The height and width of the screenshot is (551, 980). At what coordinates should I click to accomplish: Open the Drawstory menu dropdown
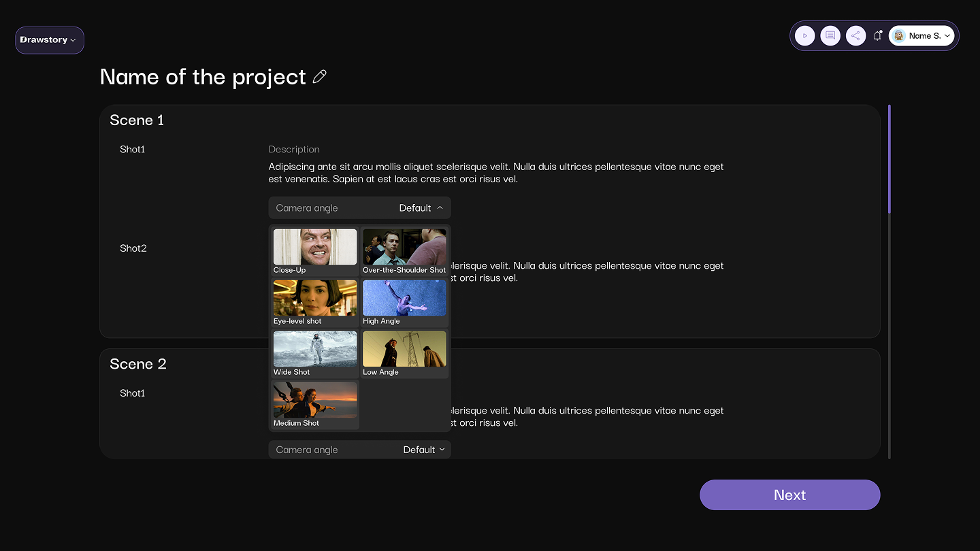tap(50, 40)
